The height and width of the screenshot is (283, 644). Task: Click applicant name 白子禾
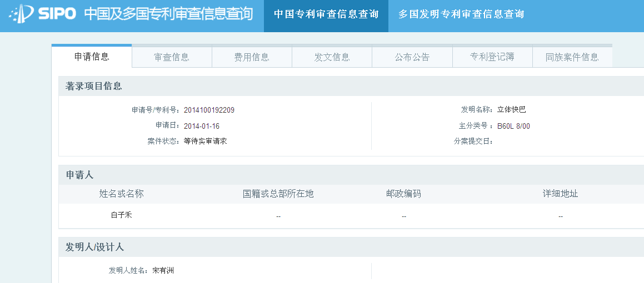(x=121, y=215)
